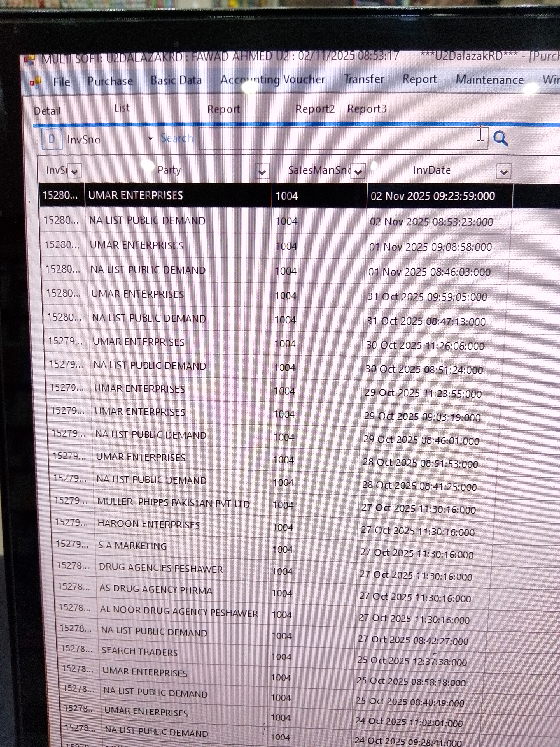Image resolution: width=560 pixels, height=747 pixels.
Task: Open the Basic Data menu
Action: tap(176, 81)
